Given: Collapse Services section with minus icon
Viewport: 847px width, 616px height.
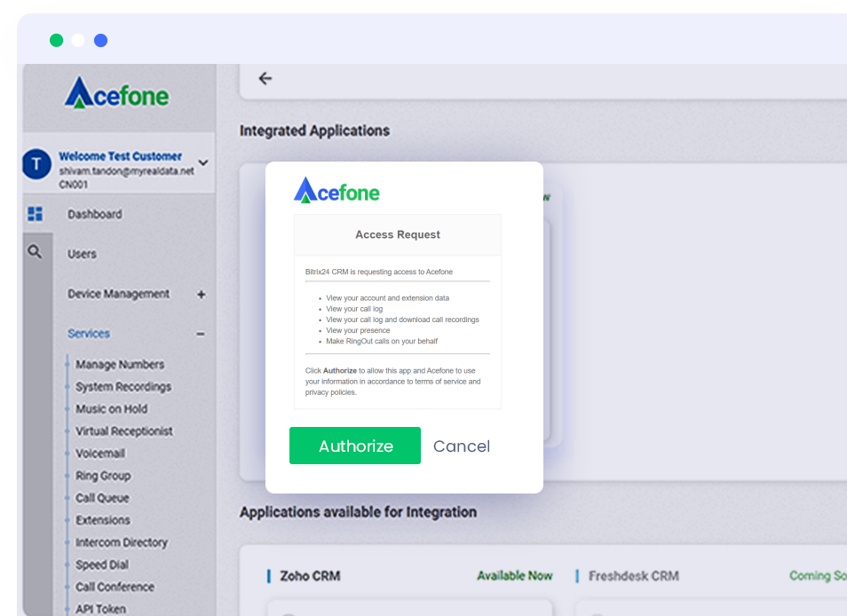Looking at the screenshot, I should (201, 335).
